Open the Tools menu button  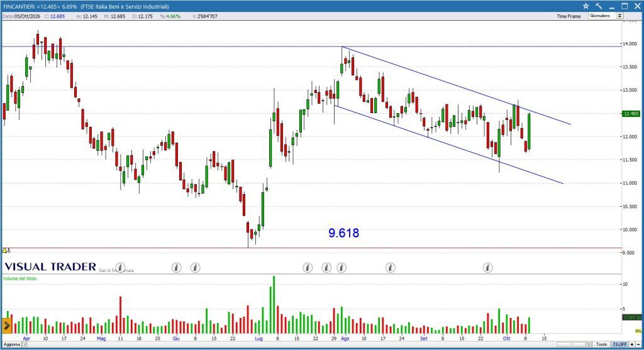tap(601, 344)
